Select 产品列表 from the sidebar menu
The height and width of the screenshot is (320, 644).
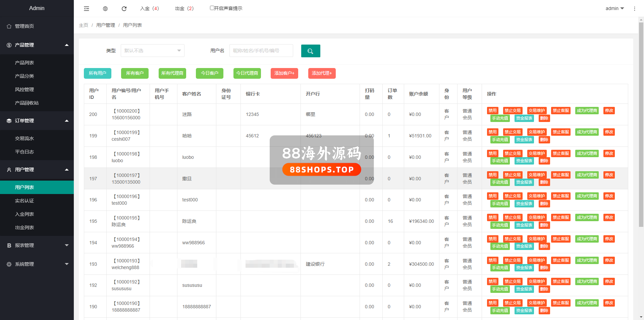(24, 63)
